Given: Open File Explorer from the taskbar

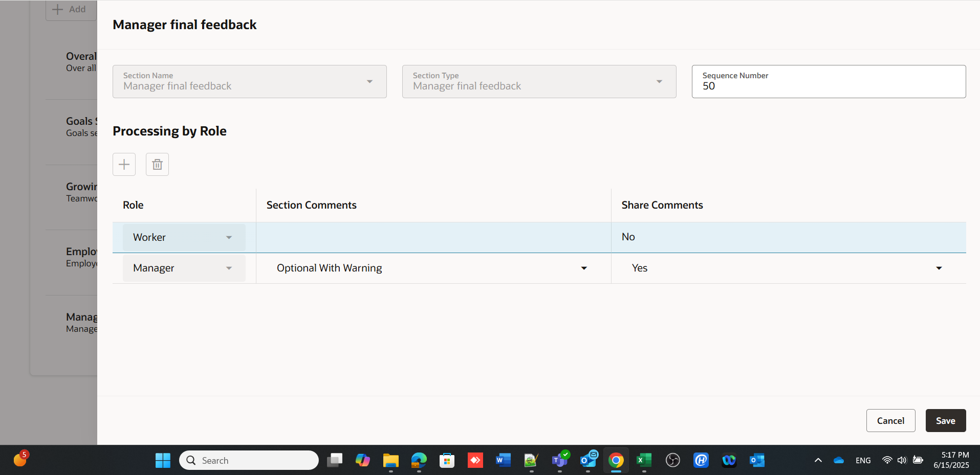Looking at the screenshot, I should (391, 460).
